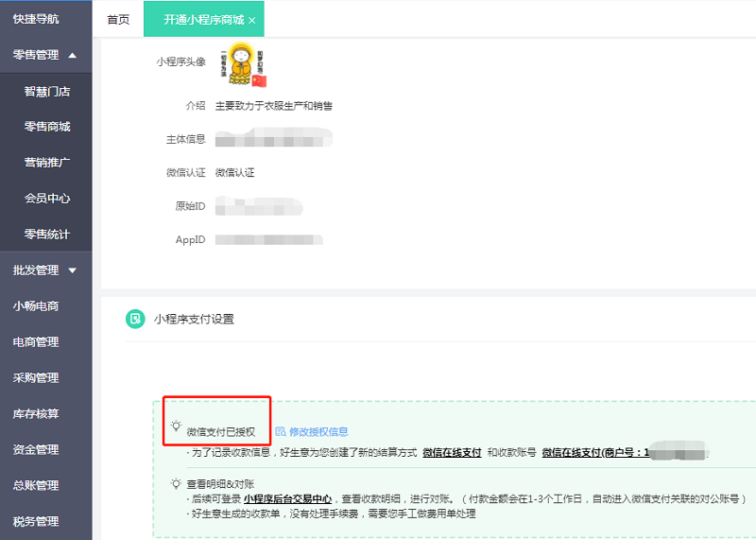
Task: Click the mini program avatar image
Action: (x=242, y=64)
